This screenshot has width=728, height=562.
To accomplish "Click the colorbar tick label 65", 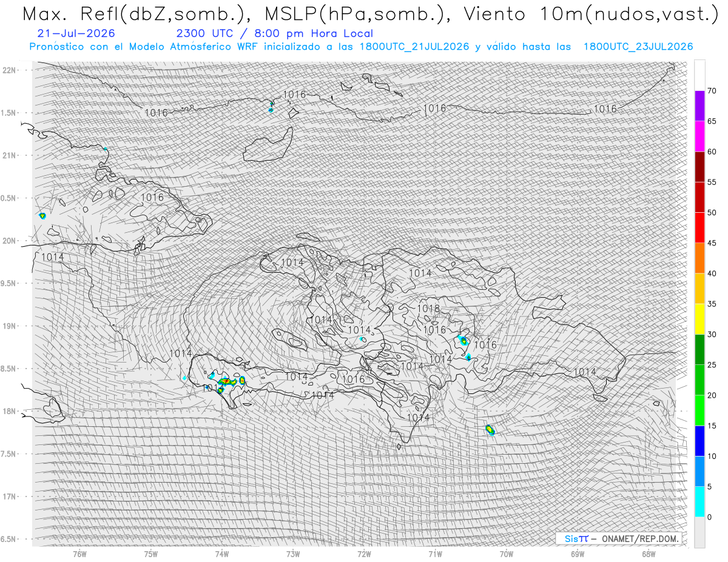I will [x=712, y=121].
